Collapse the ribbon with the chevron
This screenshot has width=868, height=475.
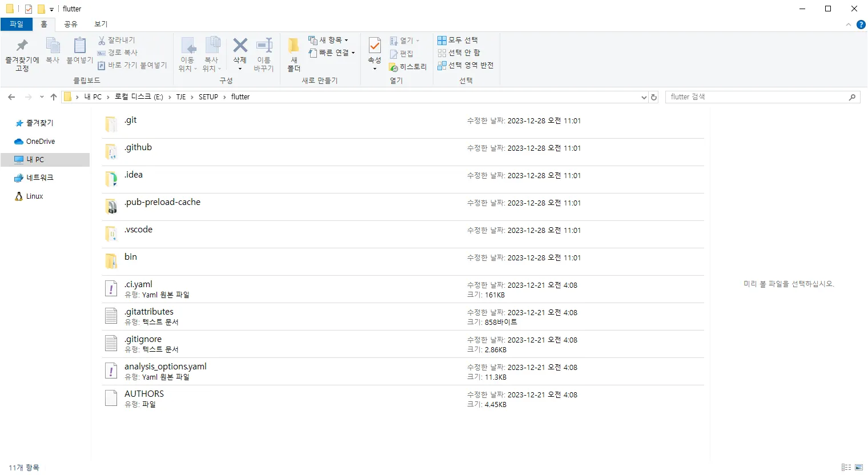click(x=849, y=25)
